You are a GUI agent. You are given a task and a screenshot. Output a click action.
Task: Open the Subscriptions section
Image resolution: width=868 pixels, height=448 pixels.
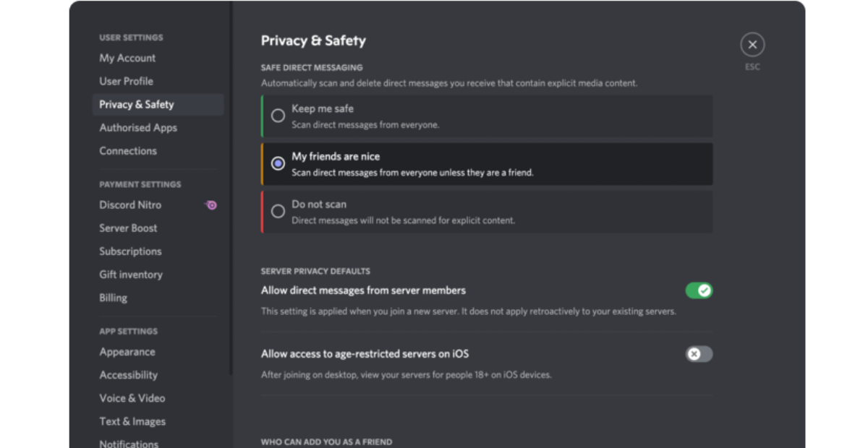click(x=130, y=251)
